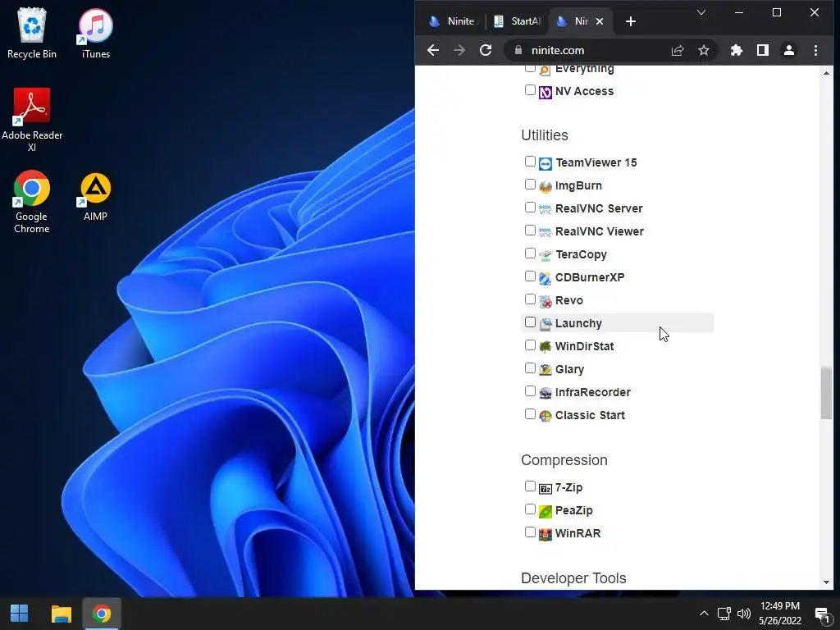Click the share page icon in address bar
Viewport: 840px width, 630px height.
click(x=677, y=50)
